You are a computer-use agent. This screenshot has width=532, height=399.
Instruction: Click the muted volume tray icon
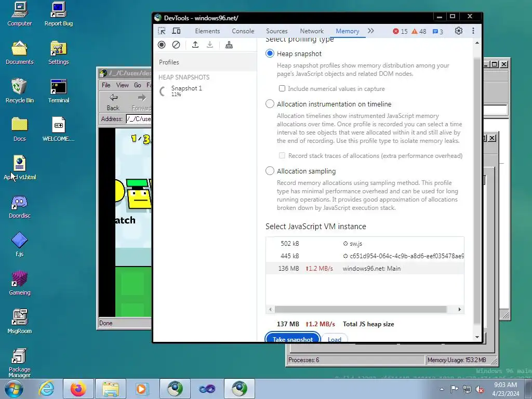click(480, 389)
